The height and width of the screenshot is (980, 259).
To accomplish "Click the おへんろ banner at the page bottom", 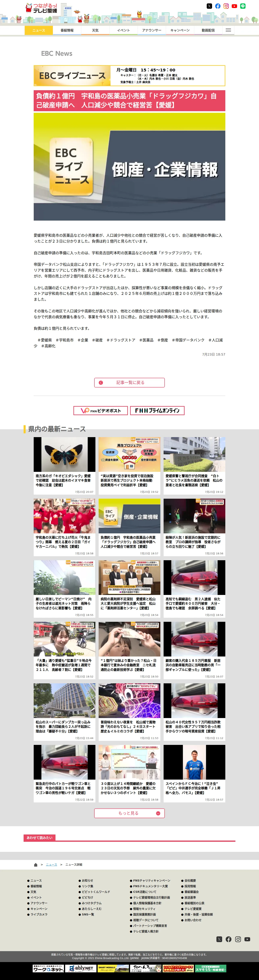I will click(146, 968).
